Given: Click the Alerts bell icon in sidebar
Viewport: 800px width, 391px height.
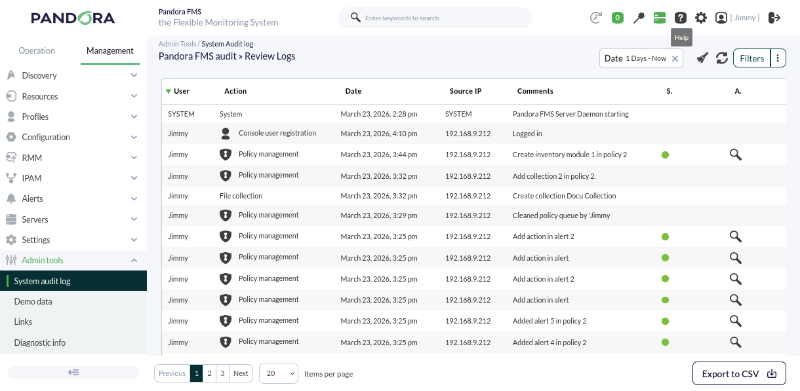Looking at the screenshot, I should [11, 199].
